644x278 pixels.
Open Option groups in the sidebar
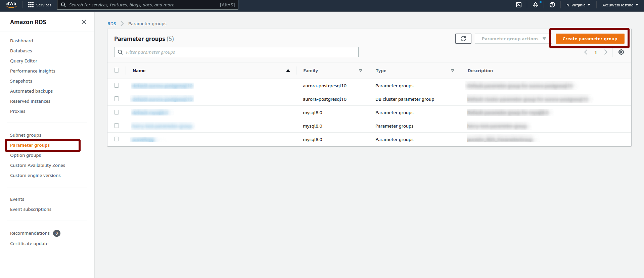pos(26,155)
